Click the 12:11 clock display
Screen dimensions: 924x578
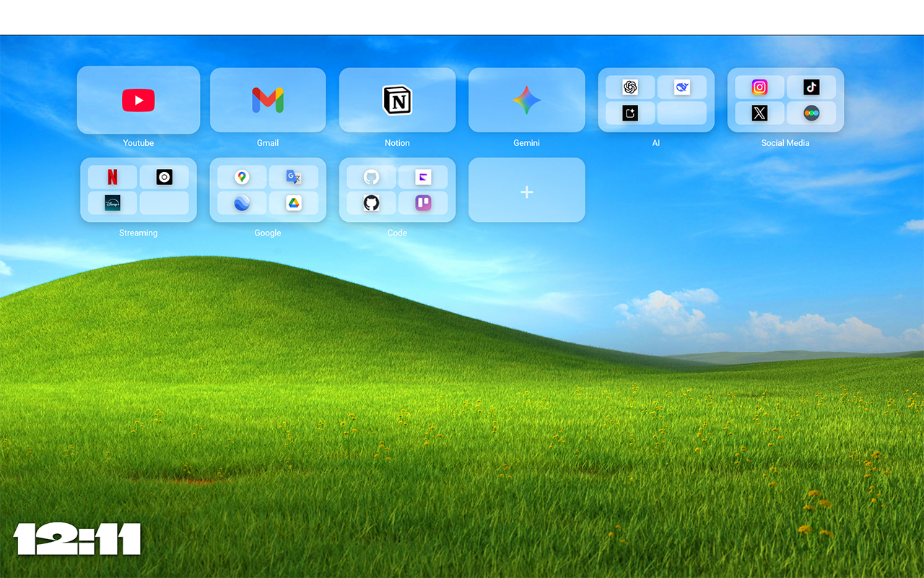point(77,539)
